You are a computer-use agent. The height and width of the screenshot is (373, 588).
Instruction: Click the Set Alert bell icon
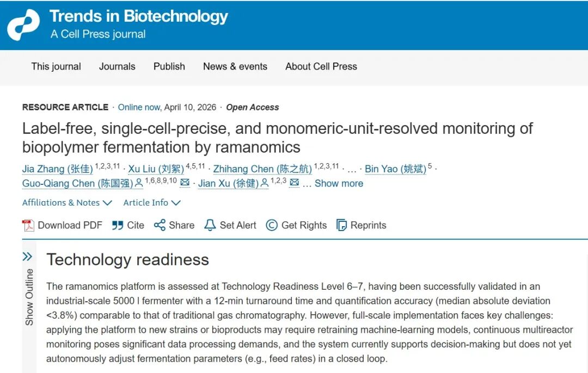pyautogui.click(x=210, y=225)
